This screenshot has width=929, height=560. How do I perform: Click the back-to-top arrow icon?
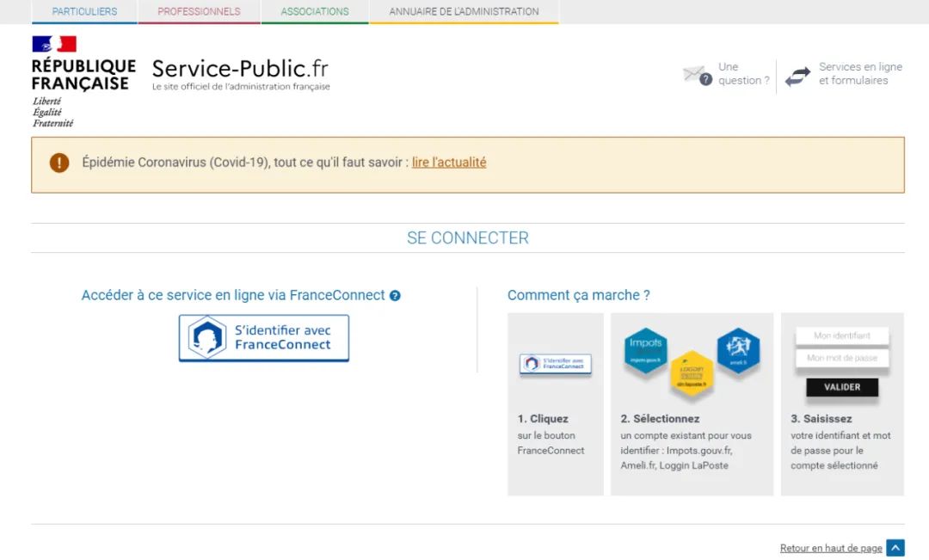pos(895,548)
